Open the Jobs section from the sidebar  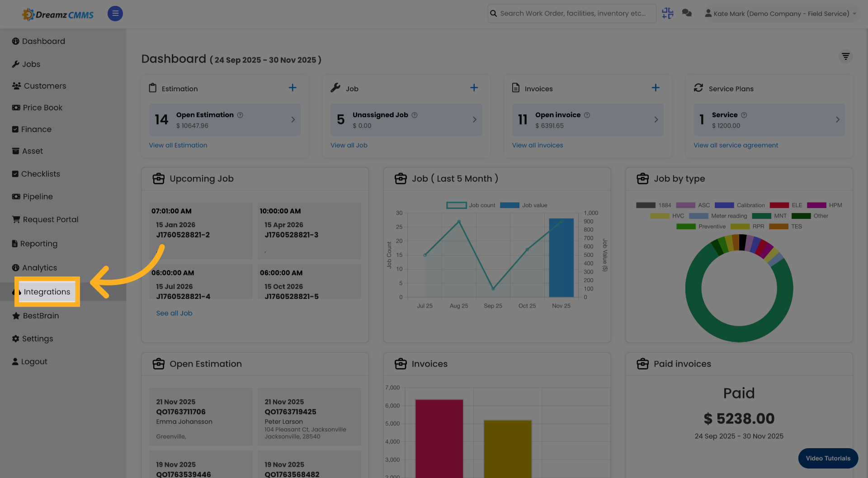click(x=31, y=64)
